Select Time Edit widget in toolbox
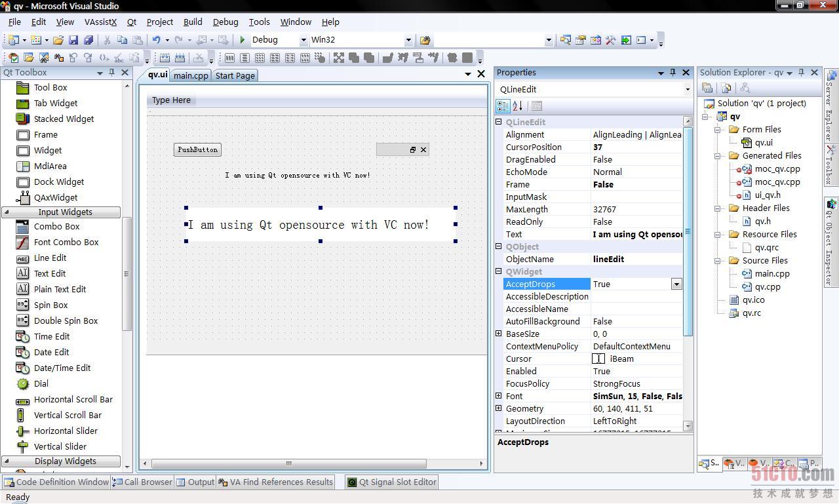Image resolution: width=839 pixels, height=504 pixels. [52, 336]
